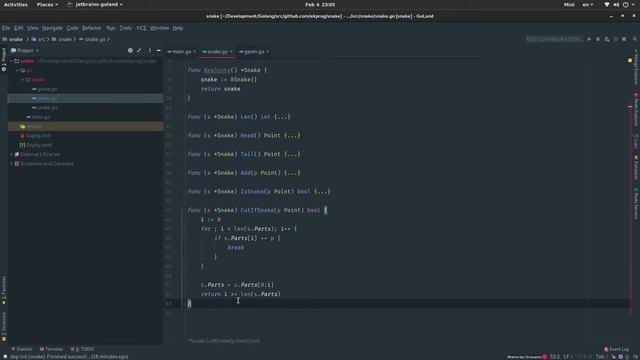Image resolution: width=640 pixels, height=360 pixels.
Task: Toggle the Favorites side tool window
Action: click(x=4, y=290)
